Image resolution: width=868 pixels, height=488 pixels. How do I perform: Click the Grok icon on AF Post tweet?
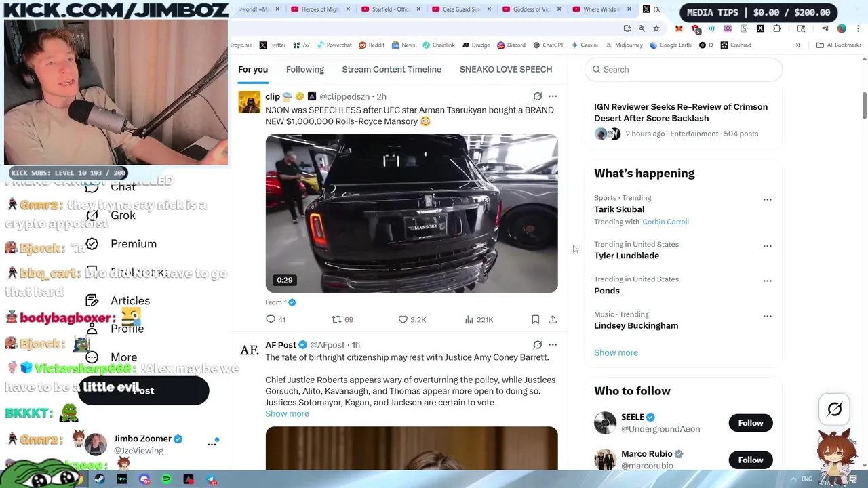click(537, 345)
